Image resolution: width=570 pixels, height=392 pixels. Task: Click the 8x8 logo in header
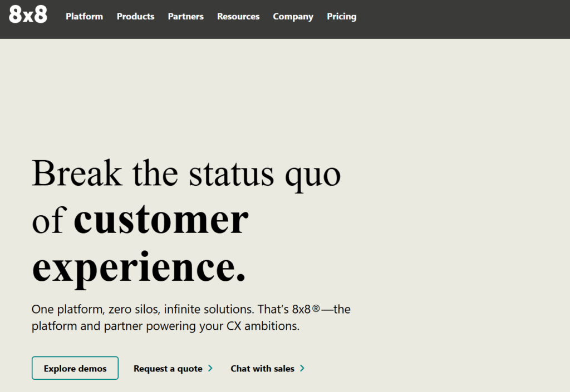tap(28, 16)
